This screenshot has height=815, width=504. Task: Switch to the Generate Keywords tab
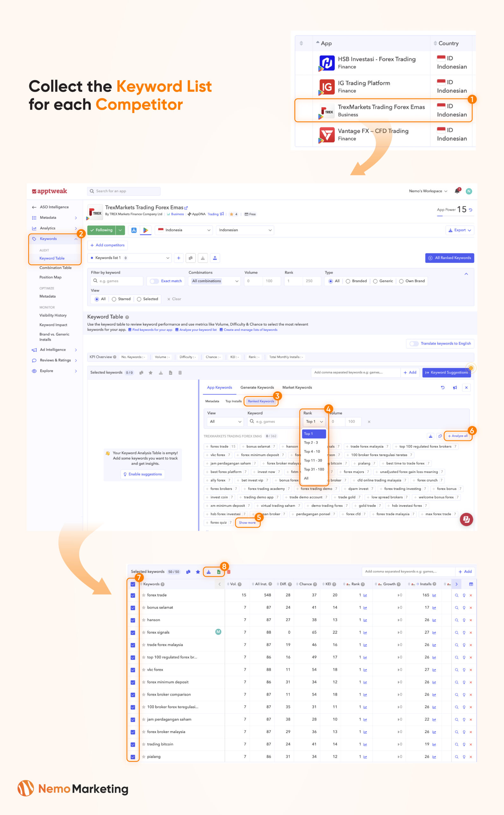(257, 387)
